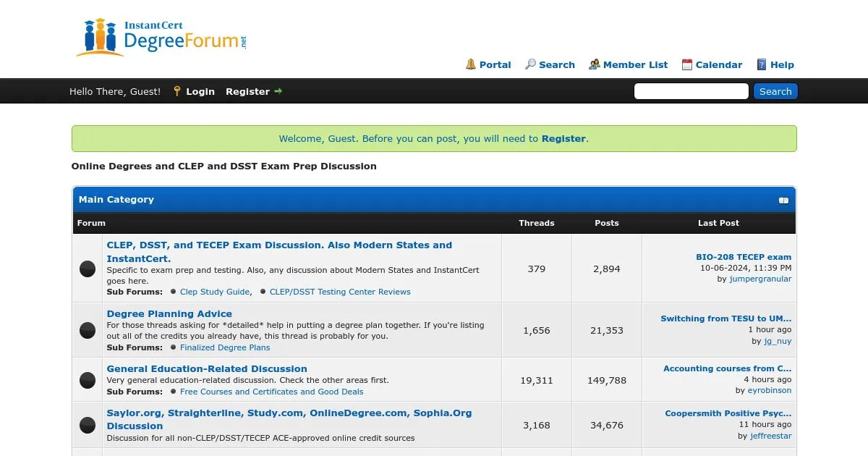Click the bullet icon before Clep Study Guide
Viewport: 868px width, 456px height.
tap(173, 292)
